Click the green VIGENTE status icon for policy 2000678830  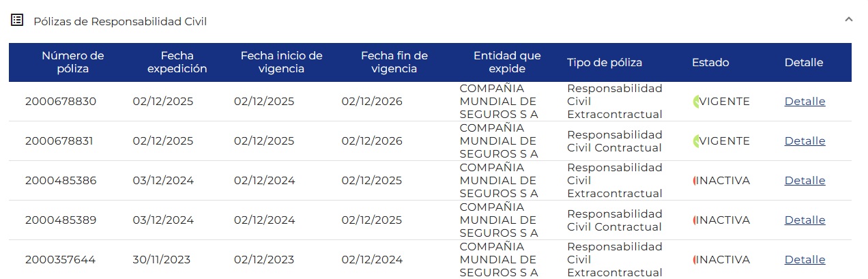[x=696, y=102]
